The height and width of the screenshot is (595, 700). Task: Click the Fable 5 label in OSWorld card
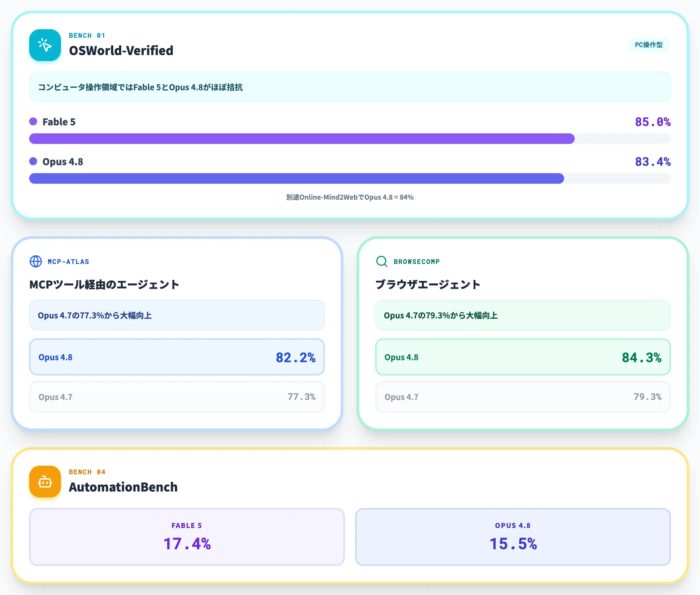[x=59, y=122]
